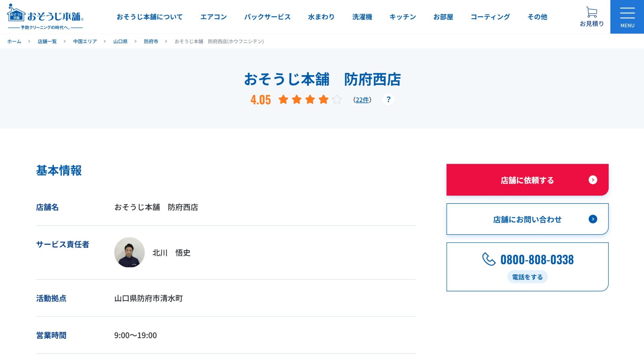644x356 pixels.
Task: Click the 4.05 rating score
Action: click(x=261, y=100)
